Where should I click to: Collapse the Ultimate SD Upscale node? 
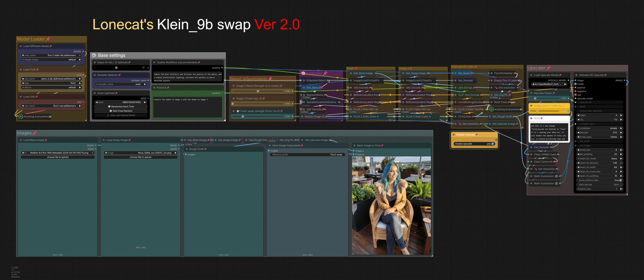pos(576,75)
